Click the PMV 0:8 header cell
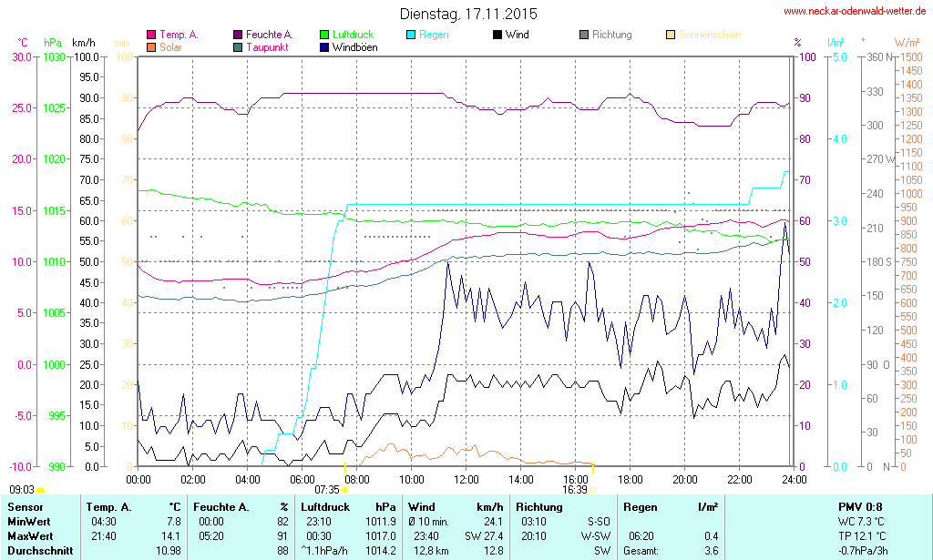 pyautogui.click(x=859, y=506)
